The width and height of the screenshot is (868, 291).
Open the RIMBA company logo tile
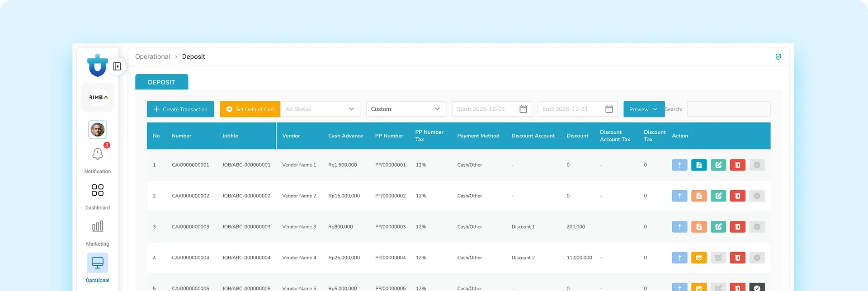pos(98,97)
